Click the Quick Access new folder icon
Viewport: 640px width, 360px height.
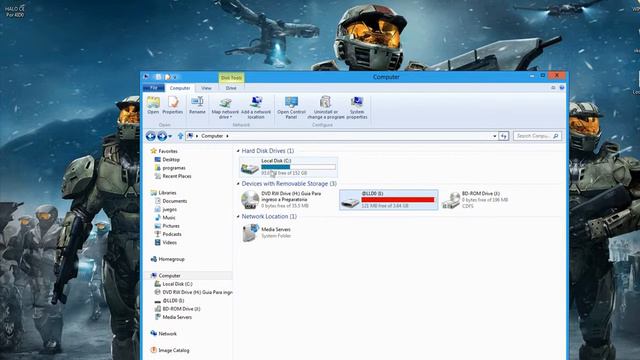(167, 77)
